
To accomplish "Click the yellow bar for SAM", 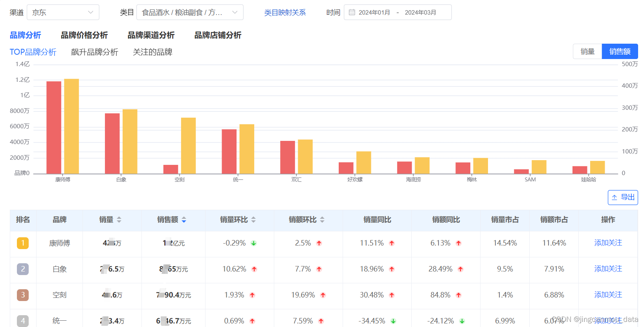I will coord(539,167).
